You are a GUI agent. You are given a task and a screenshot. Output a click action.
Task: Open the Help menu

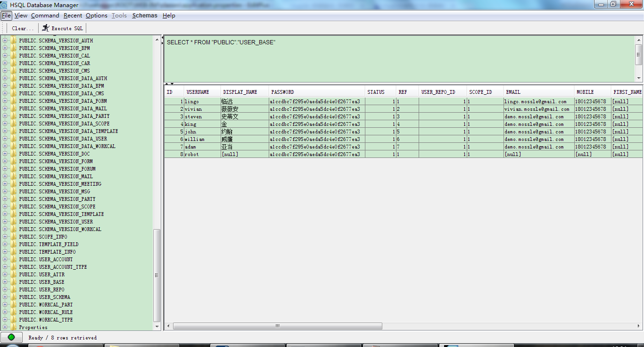pos(169,16)
